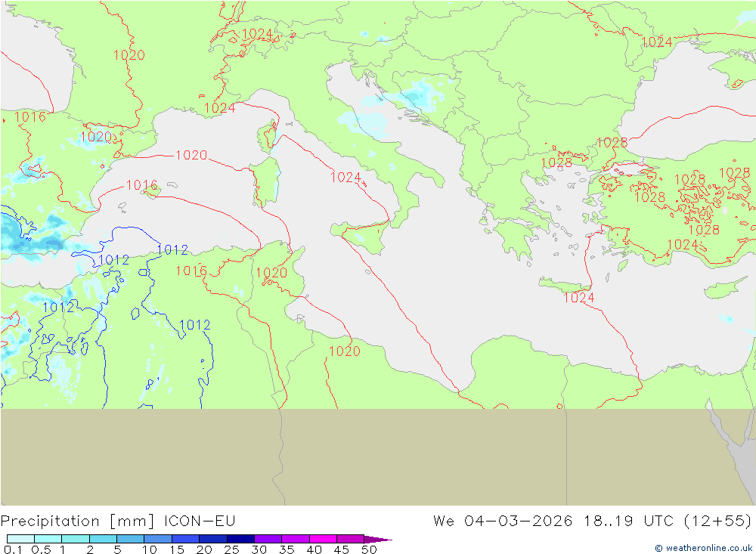The height and width of the screenshot is (554, 756).
Task: Click the legend value '0.1'
Action: [13, 549]
